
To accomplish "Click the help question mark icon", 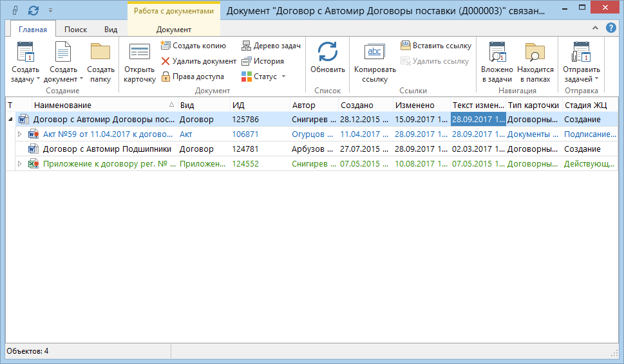I will point(611,28).
